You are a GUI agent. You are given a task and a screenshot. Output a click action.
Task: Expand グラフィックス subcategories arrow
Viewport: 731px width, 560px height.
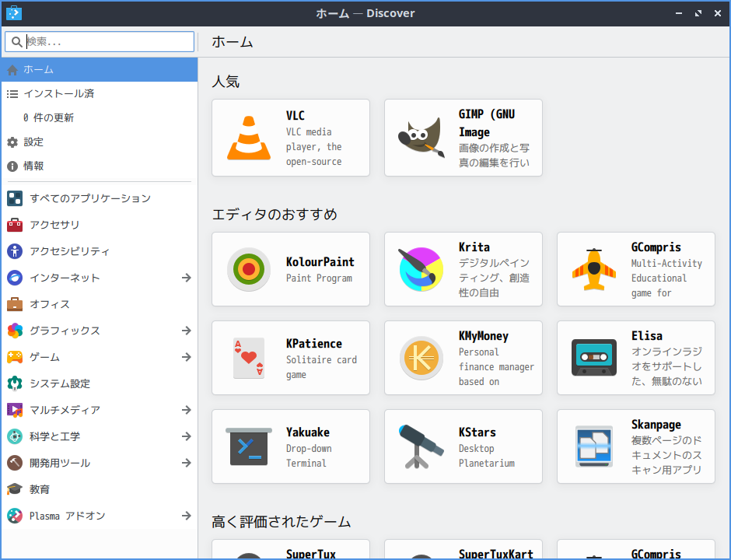(x=187, y=331)
